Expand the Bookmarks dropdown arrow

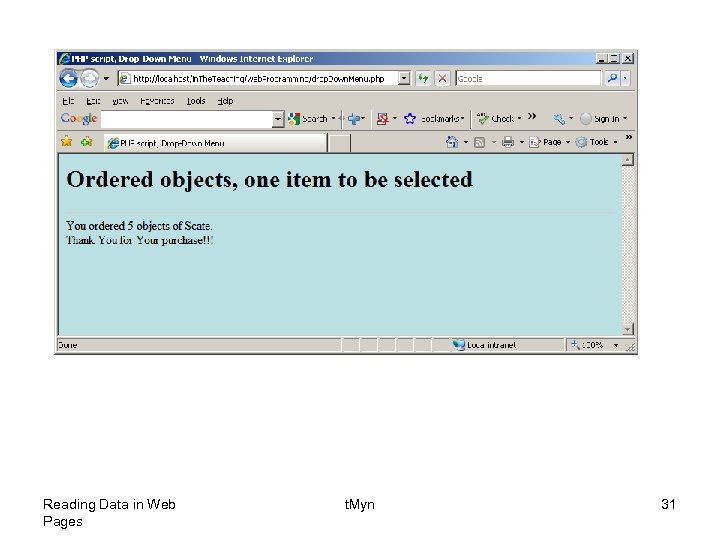click(462, 119)
